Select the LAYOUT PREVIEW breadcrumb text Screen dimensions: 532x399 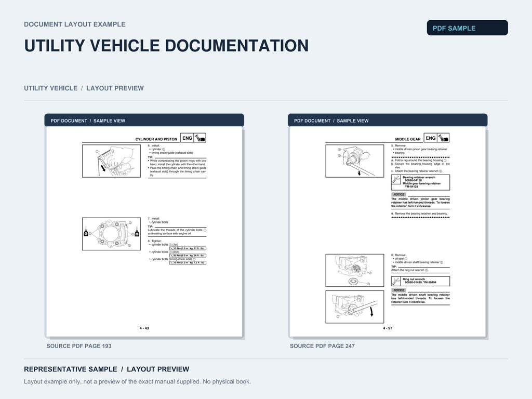click(115, 88)
